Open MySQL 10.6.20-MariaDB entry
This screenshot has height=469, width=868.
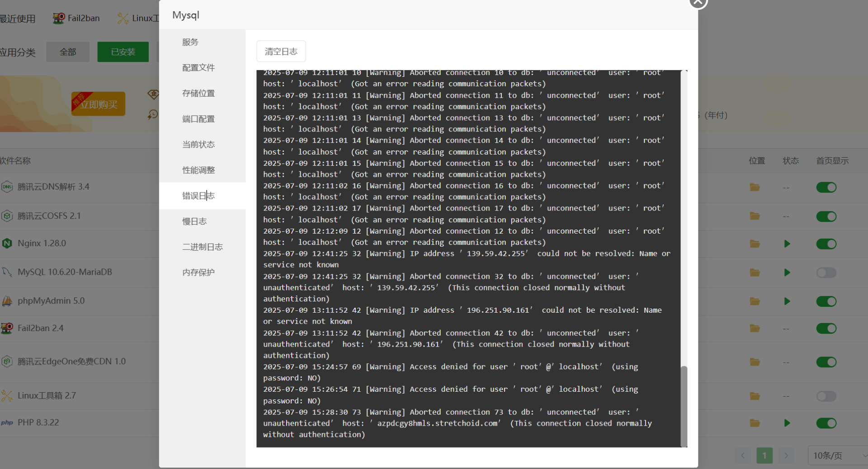point(65,272)
